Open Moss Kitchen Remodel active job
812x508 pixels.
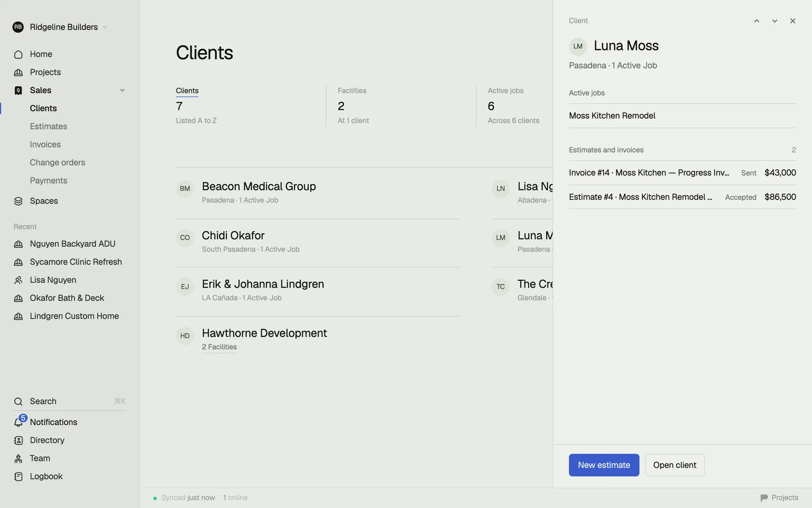682,116
